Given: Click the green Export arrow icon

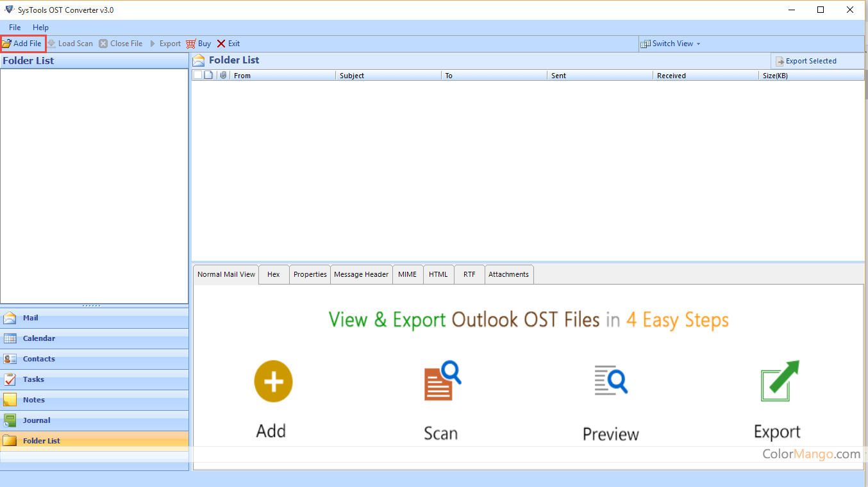Looking at the screenshot, I should click(780, 381).
